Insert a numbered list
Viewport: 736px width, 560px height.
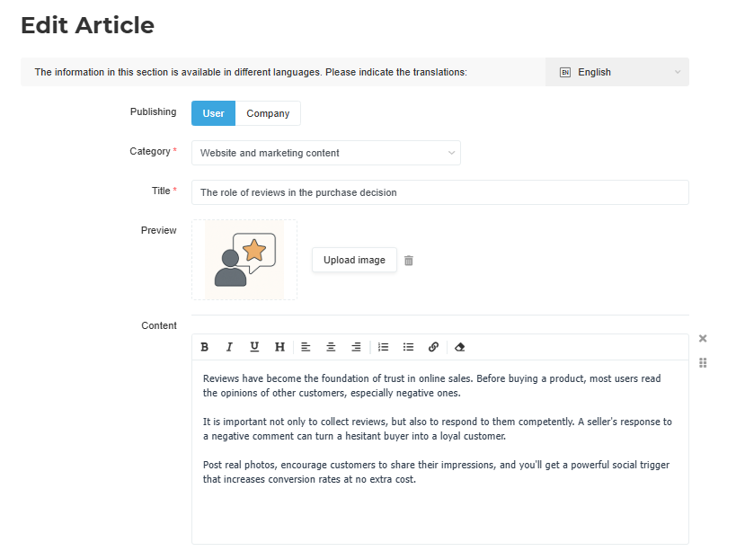[x=383, y=347]
